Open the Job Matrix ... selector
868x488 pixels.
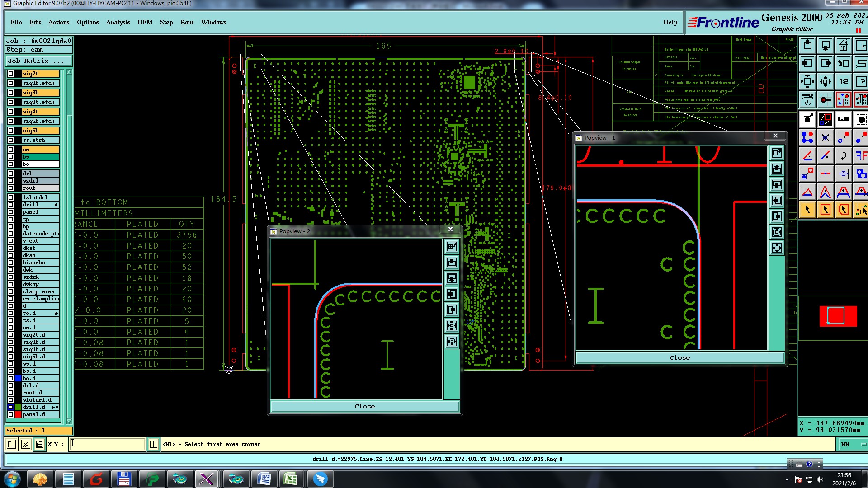click(x=38, y=61)
